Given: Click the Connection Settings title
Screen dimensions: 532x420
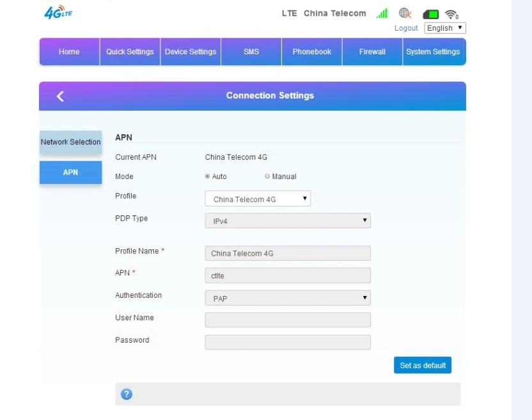Looking at the screenshot, I should pyautogui.click(x=270, y=96).
